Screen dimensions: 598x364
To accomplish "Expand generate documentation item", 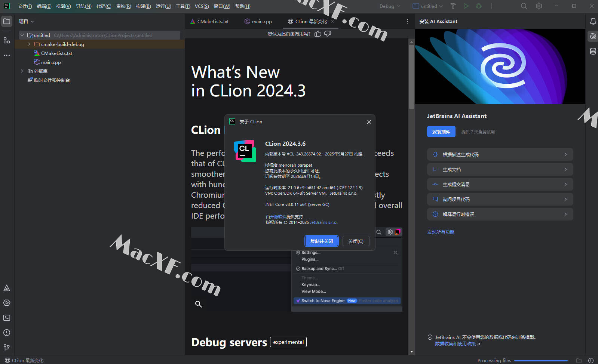I will click(x=500, y=169).
